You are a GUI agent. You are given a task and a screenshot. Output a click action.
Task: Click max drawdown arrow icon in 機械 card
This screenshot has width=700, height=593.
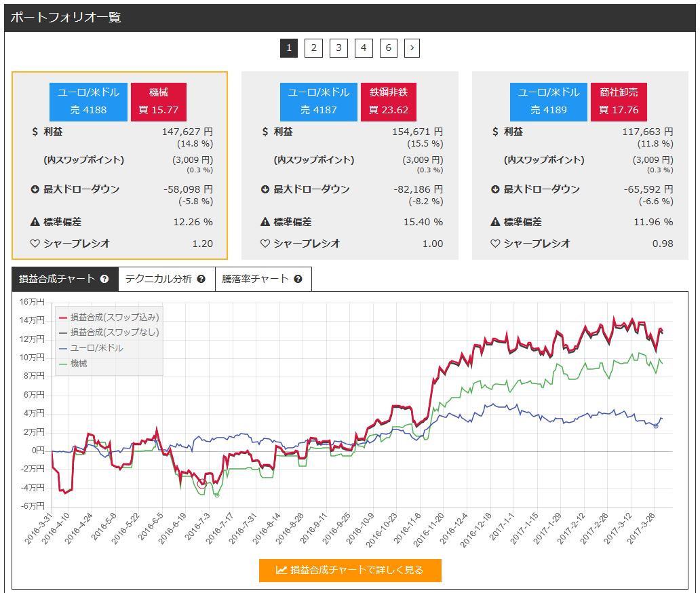click(x=35, y=189)
